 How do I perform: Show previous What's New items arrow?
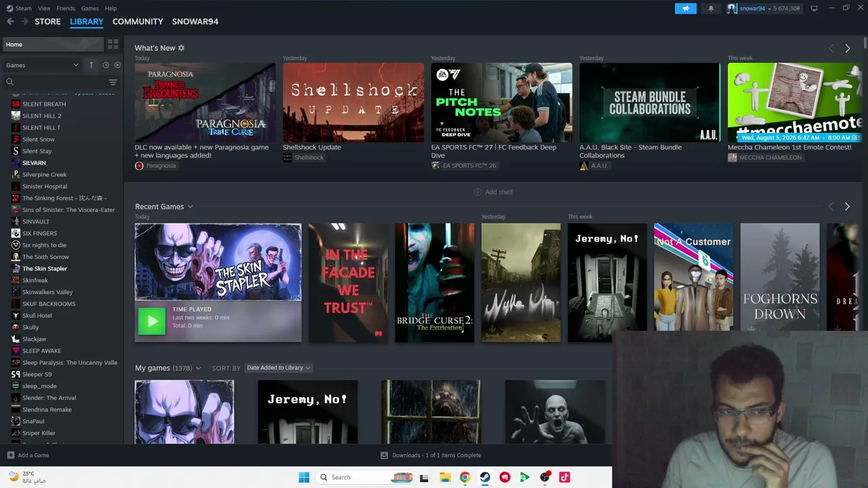[831, 48]
